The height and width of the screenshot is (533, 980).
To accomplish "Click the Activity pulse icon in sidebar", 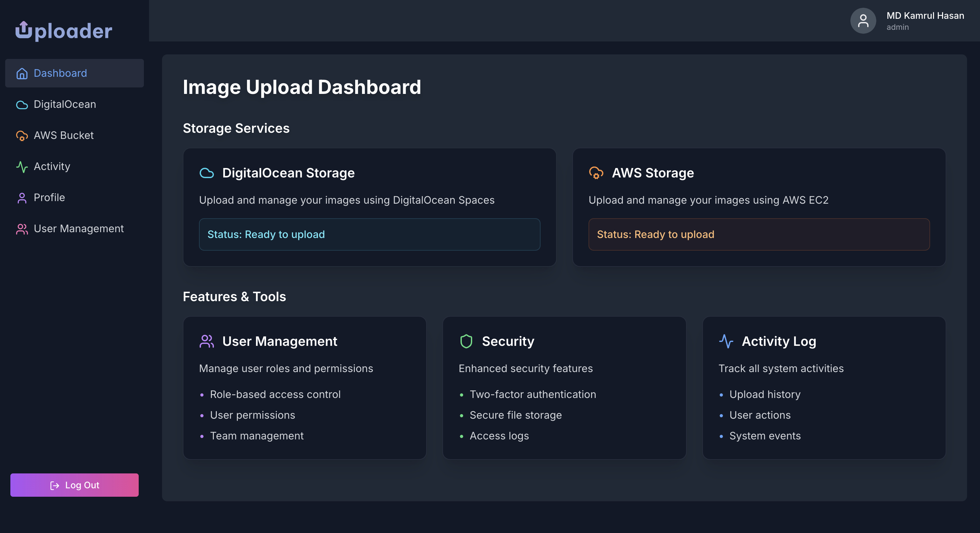I will [x=22, y=166].
